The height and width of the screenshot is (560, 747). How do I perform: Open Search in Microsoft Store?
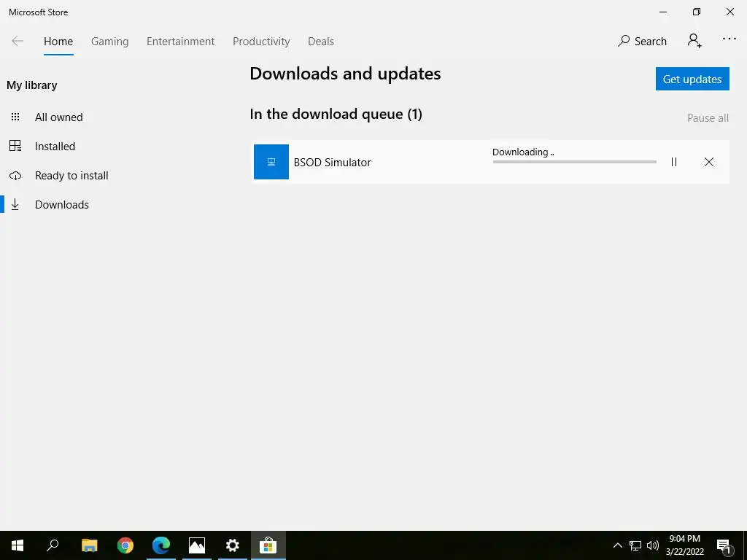[x=642, y=41]
